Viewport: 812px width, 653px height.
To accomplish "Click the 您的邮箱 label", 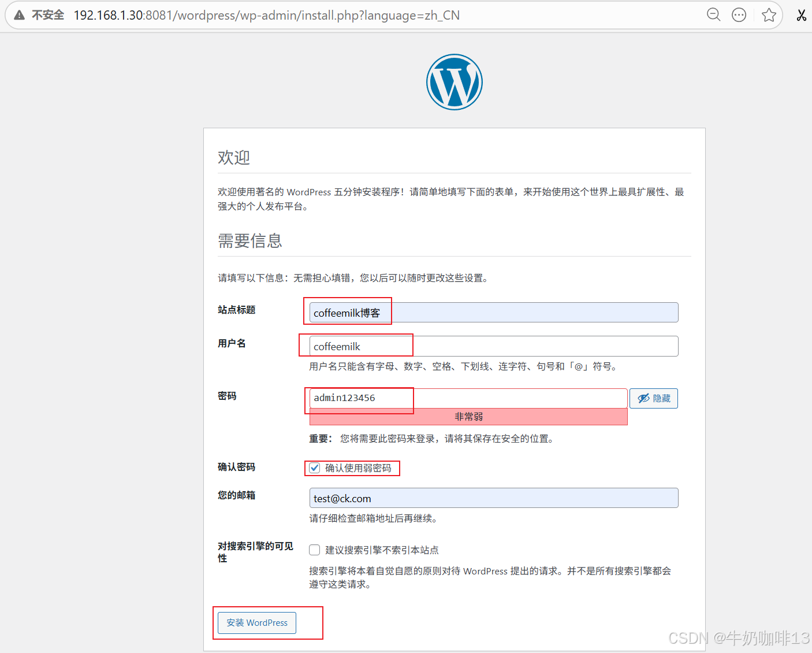I will [237, 495].
